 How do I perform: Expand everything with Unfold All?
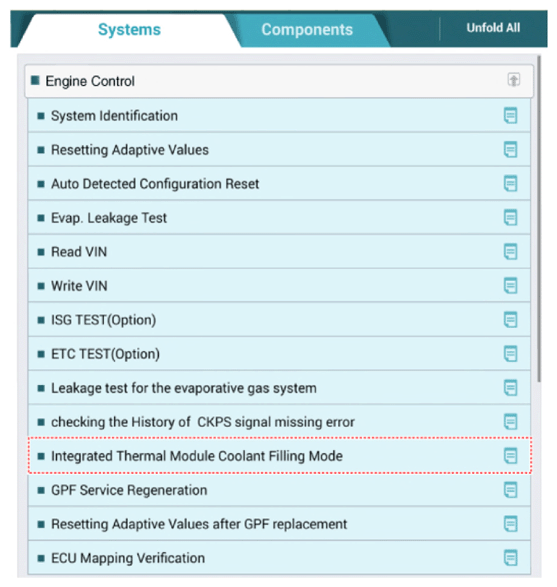pos(493,28)
